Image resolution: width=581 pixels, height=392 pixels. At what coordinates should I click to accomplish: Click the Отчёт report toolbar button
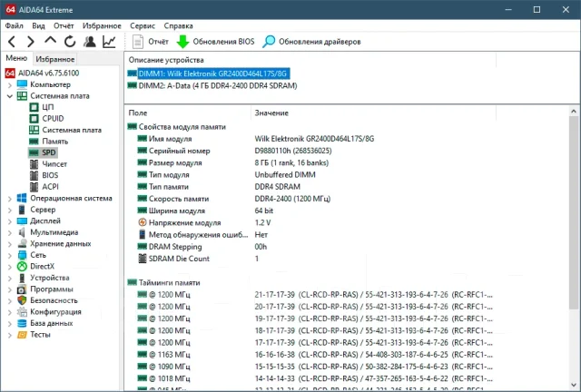[x=151, y=42]
